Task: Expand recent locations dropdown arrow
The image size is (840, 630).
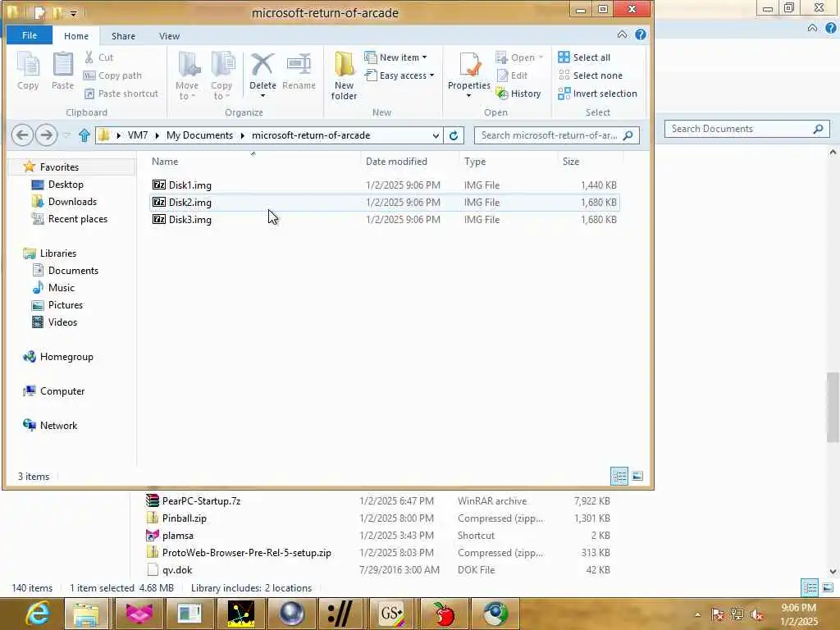Action: 66,135
